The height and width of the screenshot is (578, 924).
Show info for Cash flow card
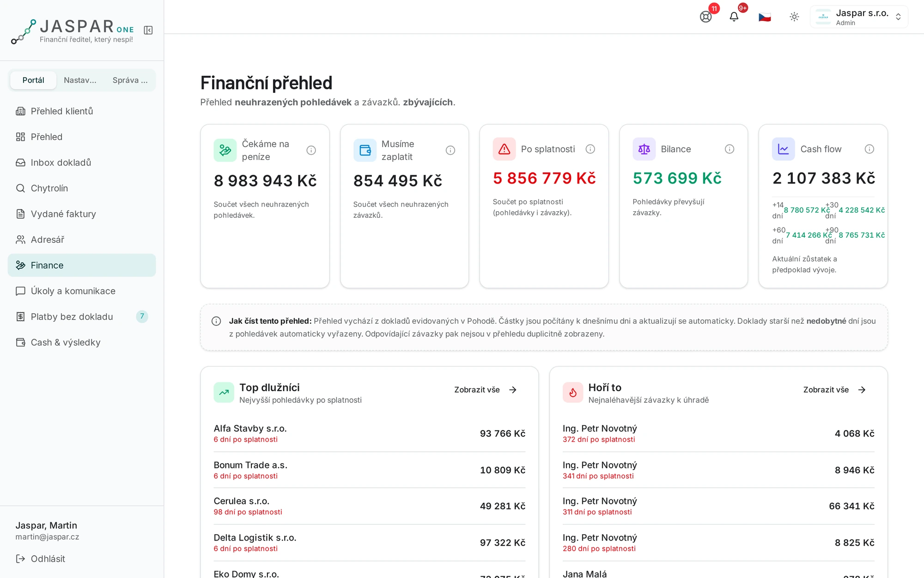point(869,149)
